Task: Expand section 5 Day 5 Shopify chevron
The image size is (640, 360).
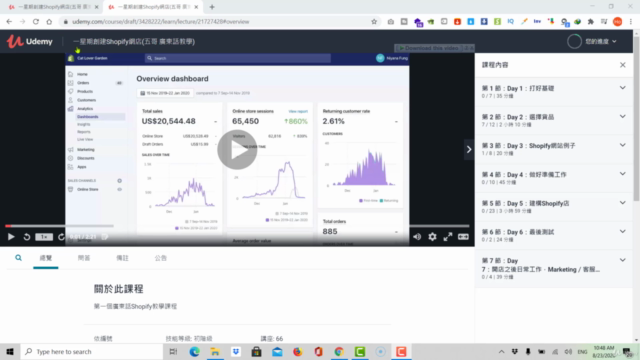Action: tap(622, 202)
